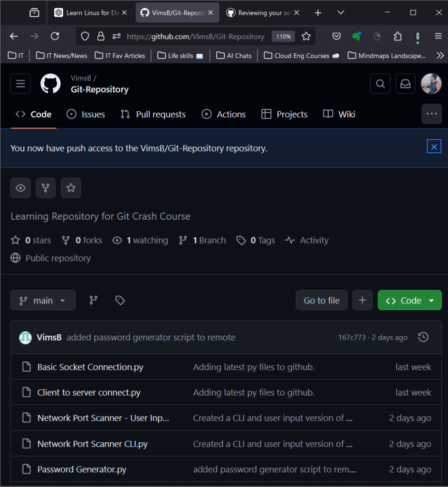Open commit history clock icon

pos(423,337)
